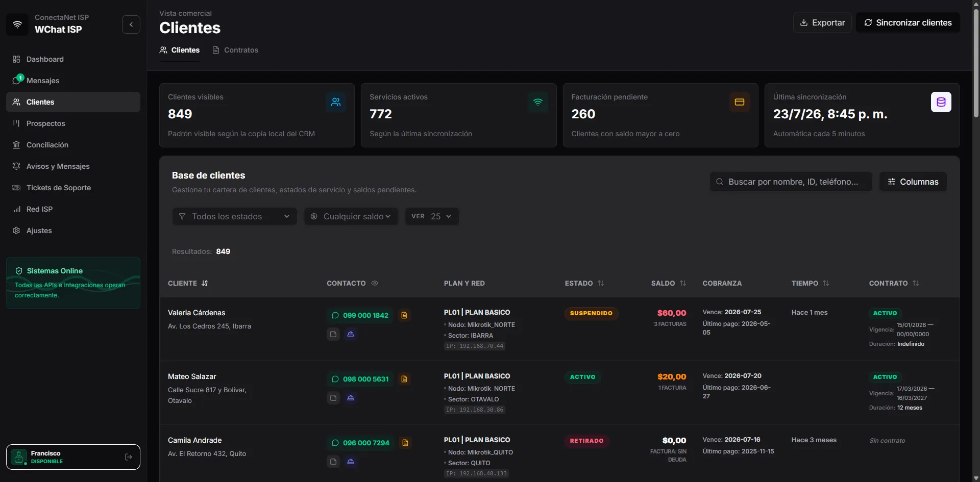
Task: Click Sincronizar clientes button
Action: [x=908, y=22]
